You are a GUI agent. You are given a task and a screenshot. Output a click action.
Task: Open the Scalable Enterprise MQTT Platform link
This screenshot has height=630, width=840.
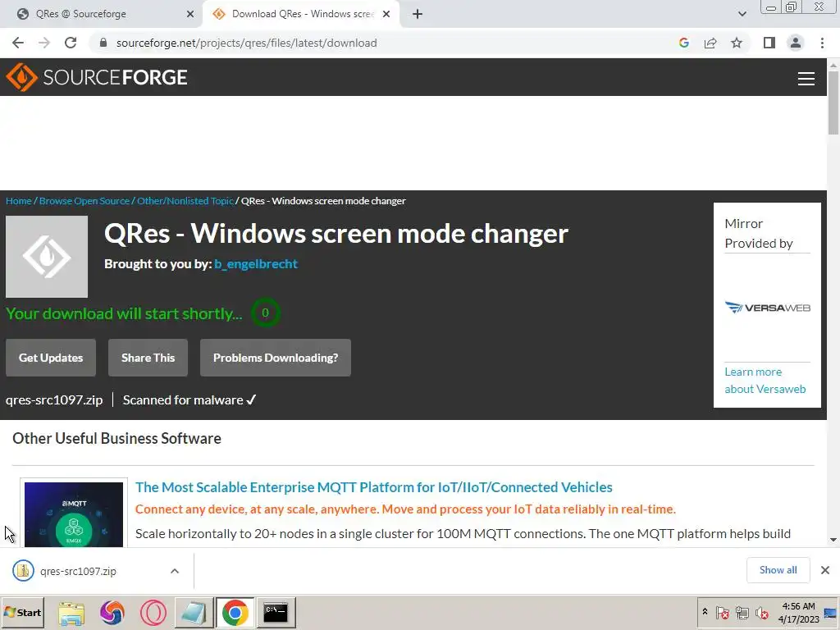pos(373,487)
